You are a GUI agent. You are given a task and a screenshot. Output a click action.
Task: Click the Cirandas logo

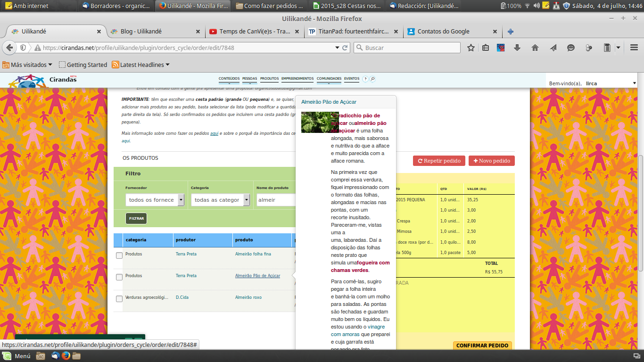[42, 81]
